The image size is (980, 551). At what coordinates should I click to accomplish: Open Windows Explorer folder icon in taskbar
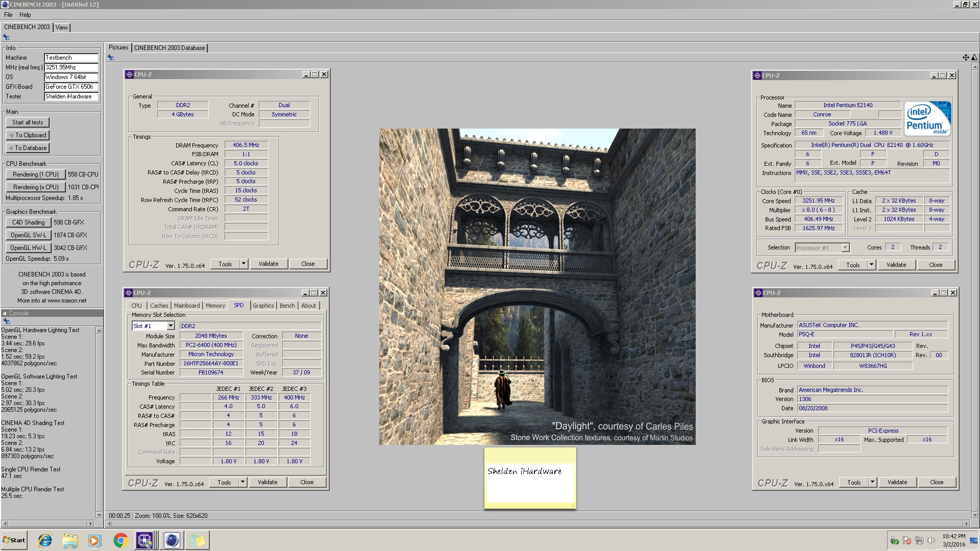pos(70,540)
